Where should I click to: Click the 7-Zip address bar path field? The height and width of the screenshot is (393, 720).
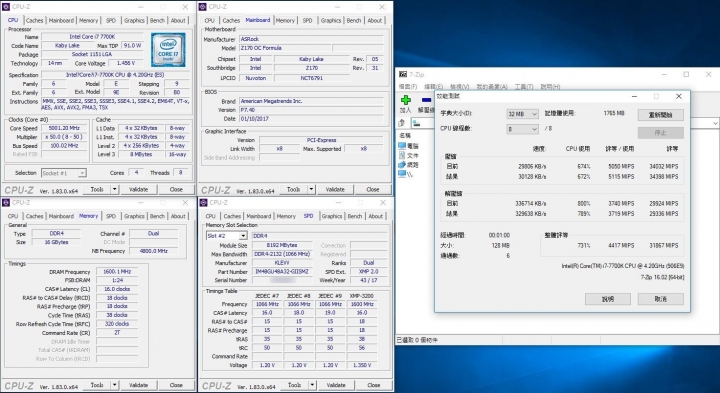[x=564, y=123]
